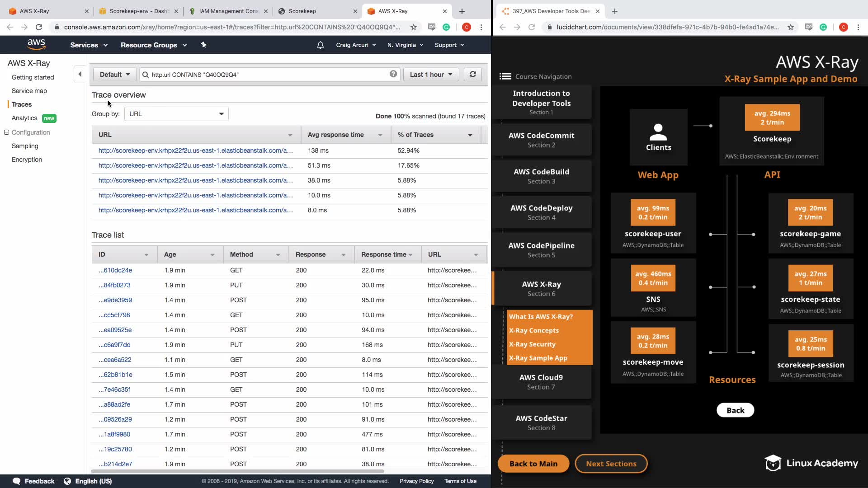Open the AWS notifications bell
868x488 pixels.
[x=320, y=45]
